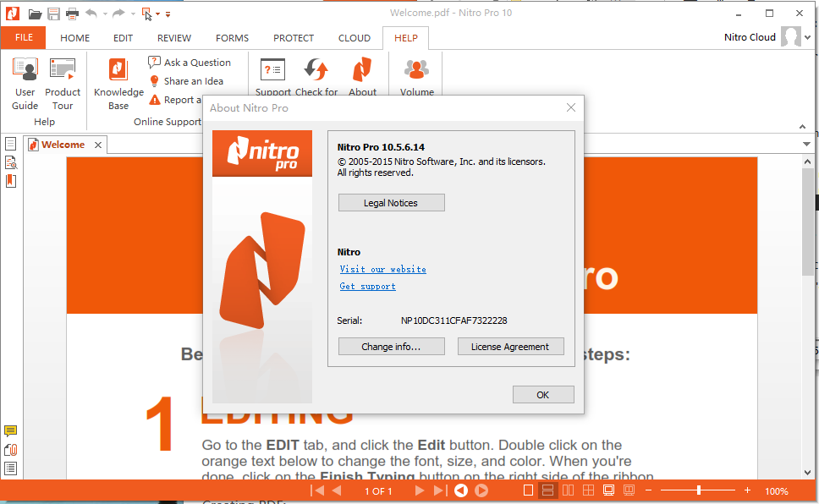Click the Legal Notices button
The image size is (819, 504).
(391, 203)
